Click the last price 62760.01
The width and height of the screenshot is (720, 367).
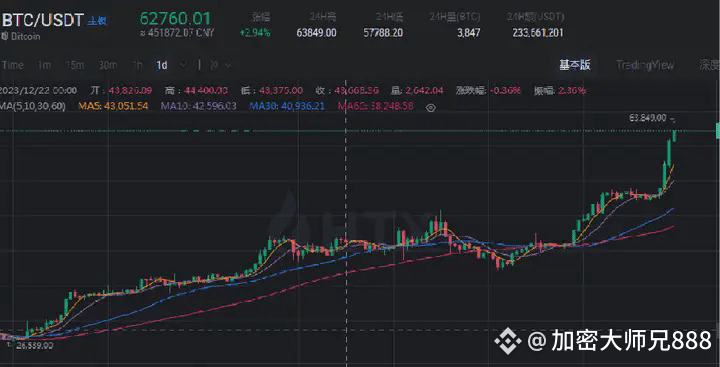click(175, 19)
